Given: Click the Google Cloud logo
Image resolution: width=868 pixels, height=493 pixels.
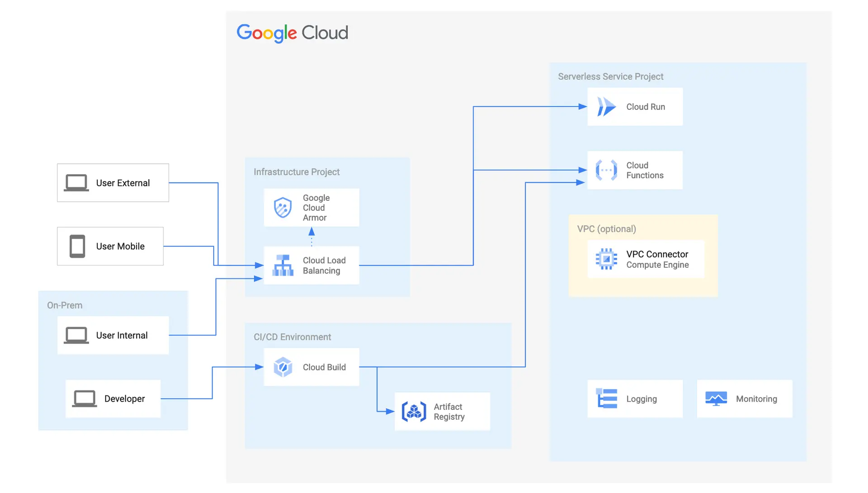Looking at the screenshot, I should click(x=292, y=33).
